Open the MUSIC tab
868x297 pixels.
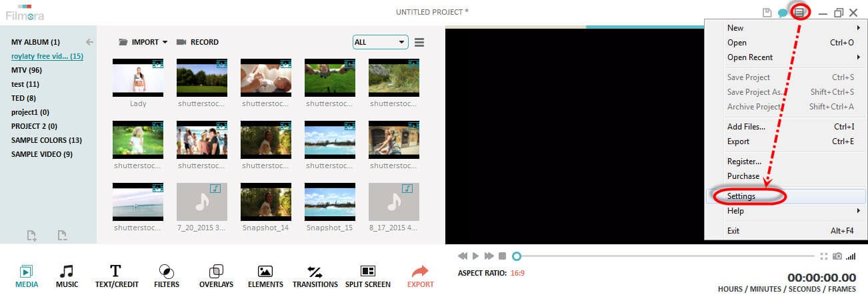pos(67,276)
